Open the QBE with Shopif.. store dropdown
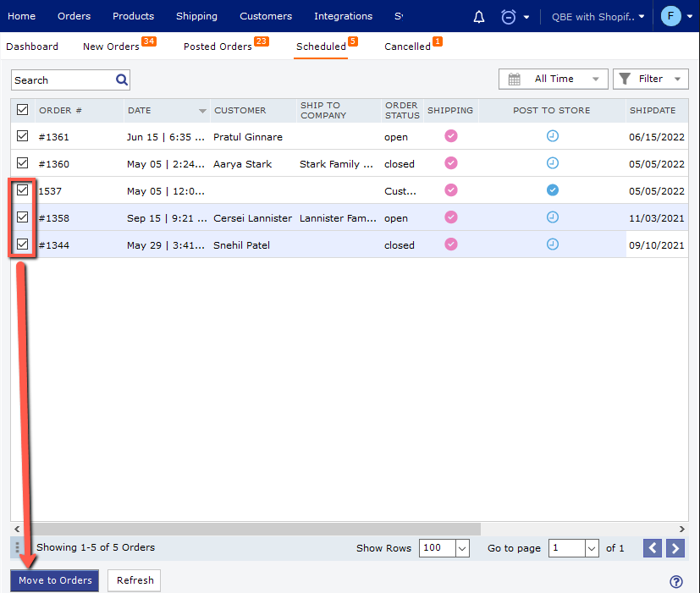700x593 pixels. (598, 17)
